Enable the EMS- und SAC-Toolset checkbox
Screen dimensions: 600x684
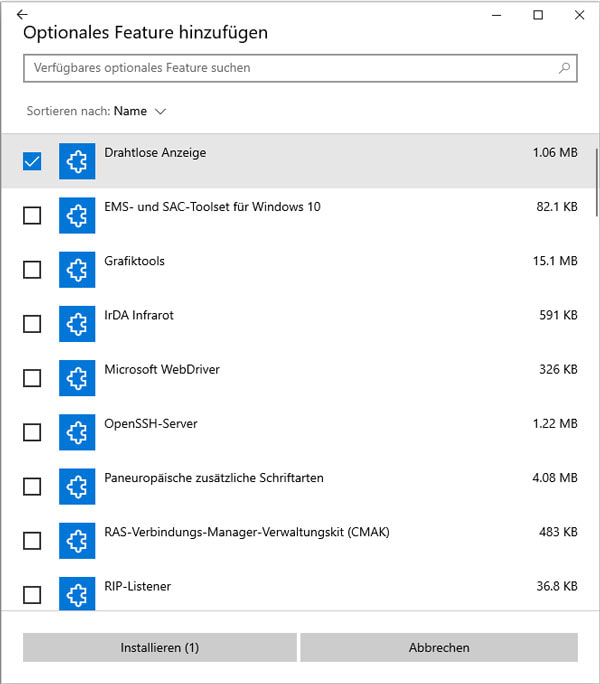(32, 215)
